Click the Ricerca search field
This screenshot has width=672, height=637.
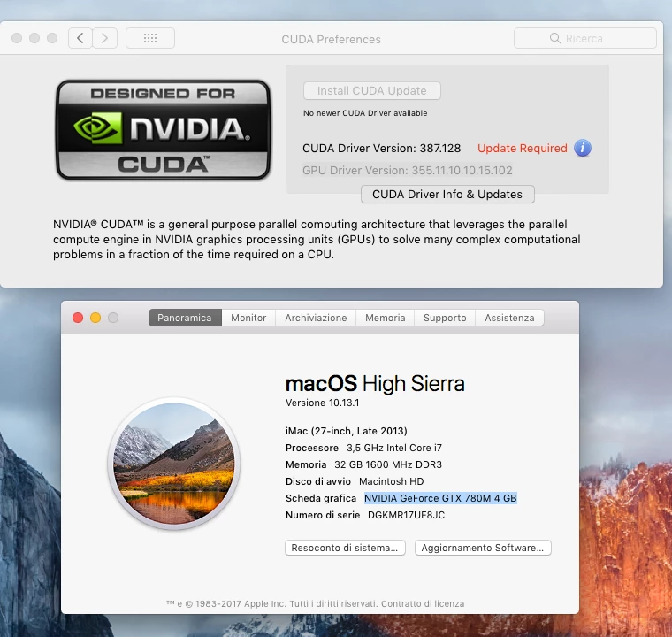click(585, 38)
